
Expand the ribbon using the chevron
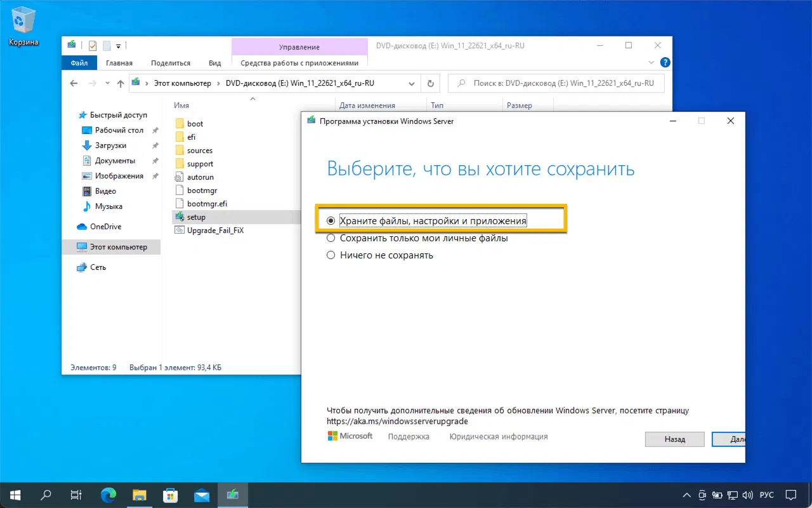(652, 63)
